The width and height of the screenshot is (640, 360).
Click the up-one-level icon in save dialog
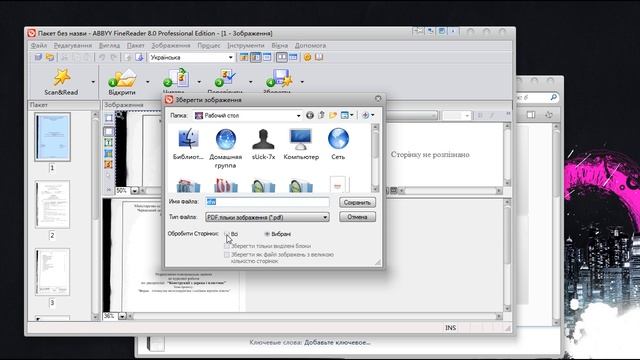(321, 116)
